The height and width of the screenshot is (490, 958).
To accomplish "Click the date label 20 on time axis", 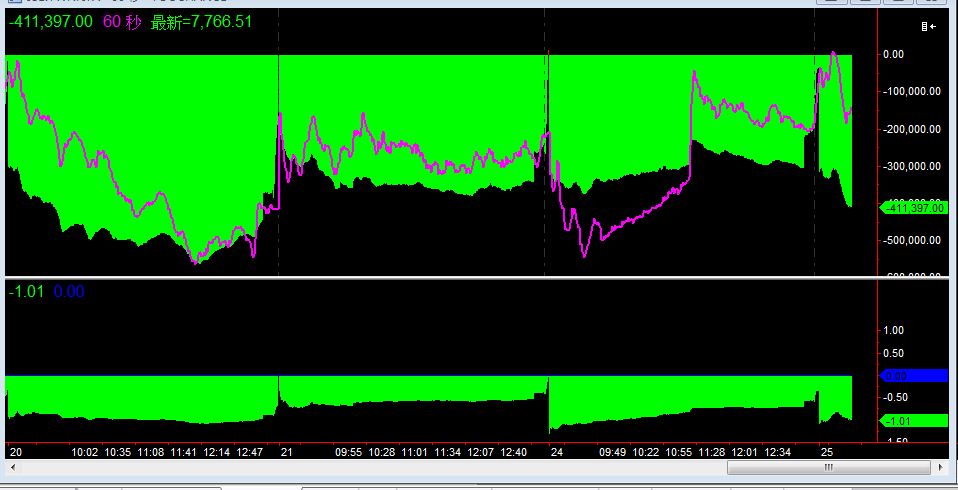I will [x=16, y=452].
